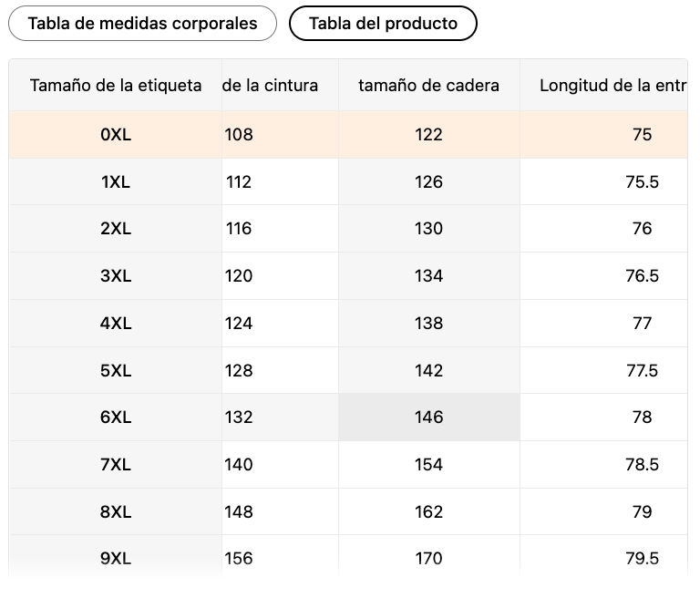The width and height of the screenshot is (700, 598).
Task: Select the Tabla del producto tab
Action: (x=383, y=23)
